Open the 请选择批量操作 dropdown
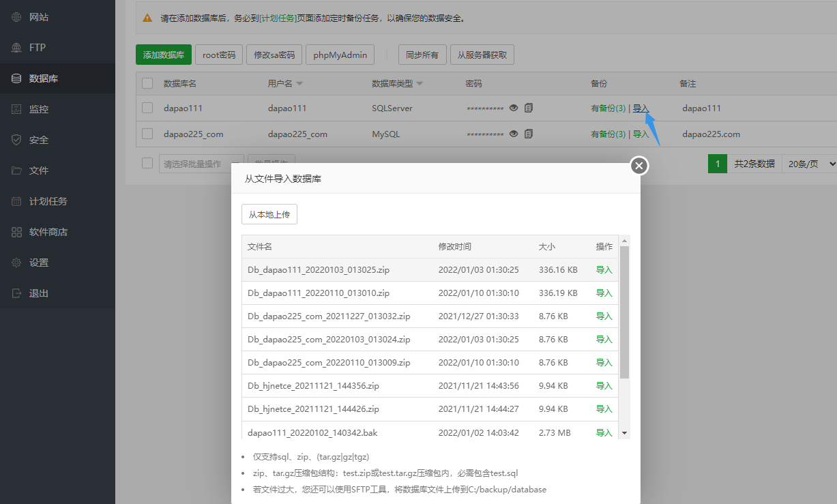 (x=201, y=164)
